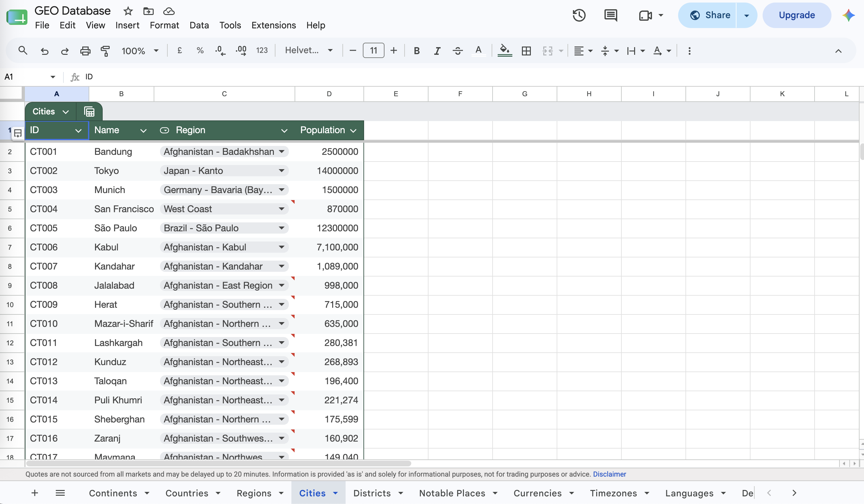Activate the paint format tool
This screenshot has height=504, width=864.
(x=105, y=51)
